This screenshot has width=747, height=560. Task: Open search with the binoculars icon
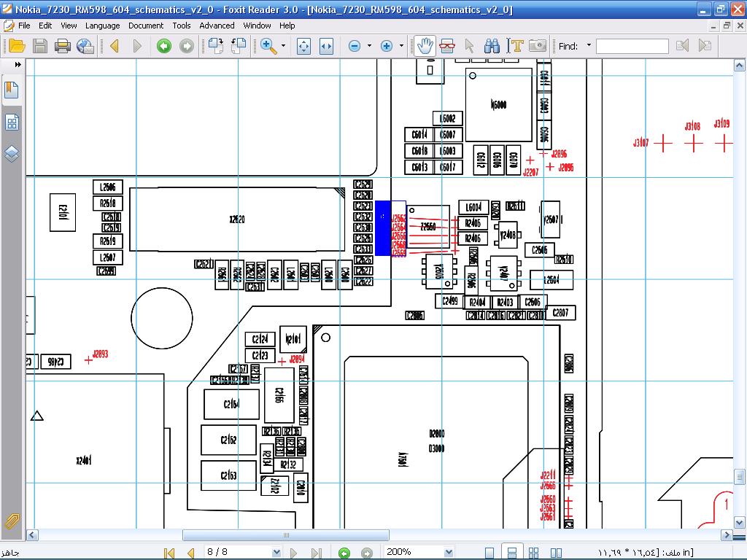492,46
